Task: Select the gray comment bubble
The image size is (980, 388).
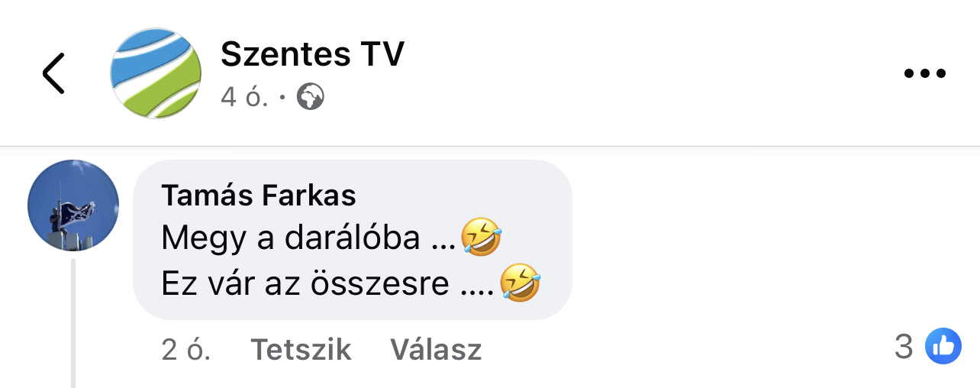Action: coord(353,239)
